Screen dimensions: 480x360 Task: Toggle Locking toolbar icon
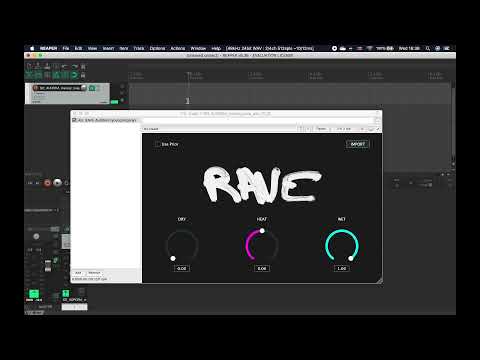[83, 75]
